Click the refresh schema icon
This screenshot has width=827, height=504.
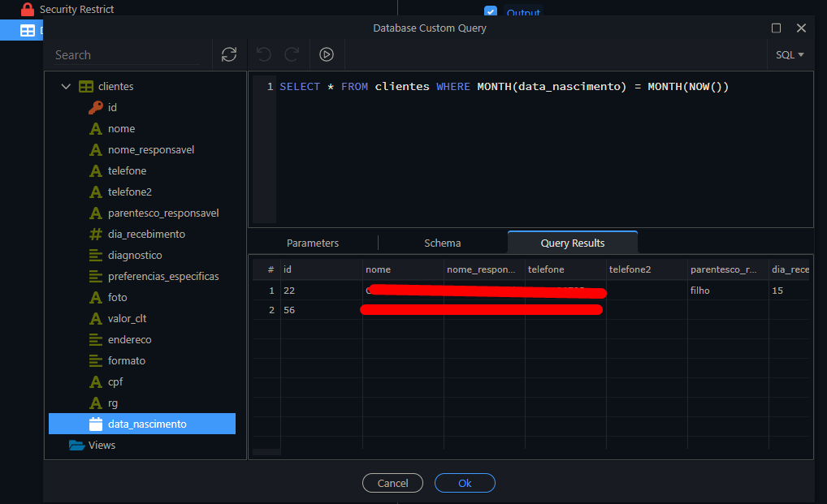(x=229, y=54)
